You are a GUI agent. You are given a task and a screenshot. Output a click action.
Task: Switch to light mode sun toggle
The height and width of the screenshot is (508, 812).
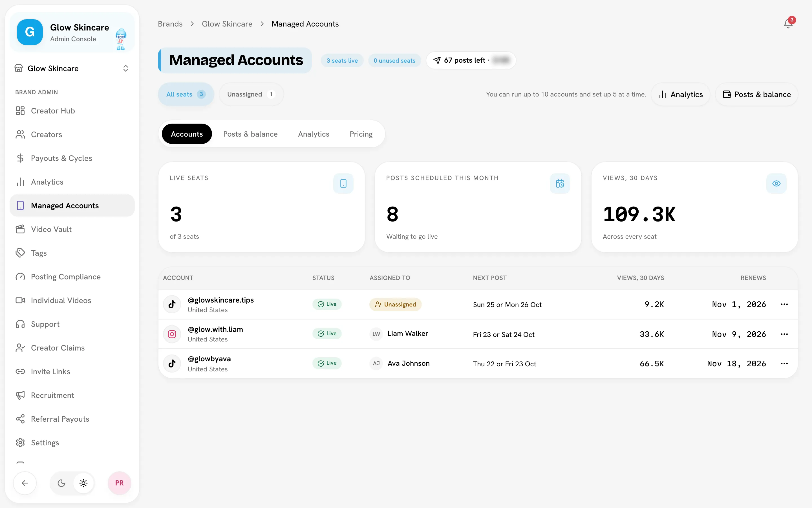click(x=83, y=483)
